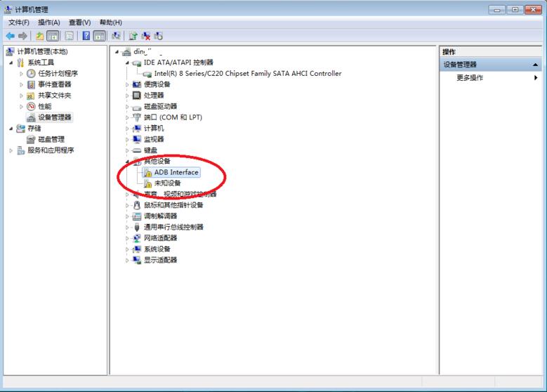Click the grey forward arrow in toolbar
Image resolution: width=547 pixels, height=392 pixels.
[22, 36]
